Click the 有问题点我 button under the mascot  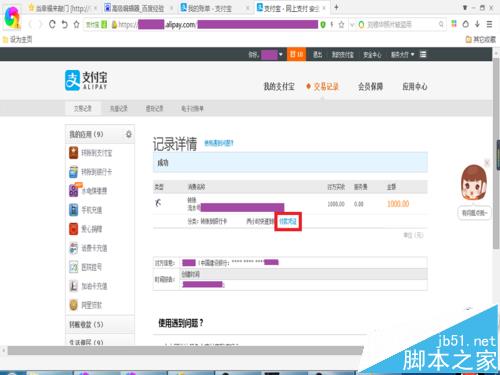(x=474, y=213)
